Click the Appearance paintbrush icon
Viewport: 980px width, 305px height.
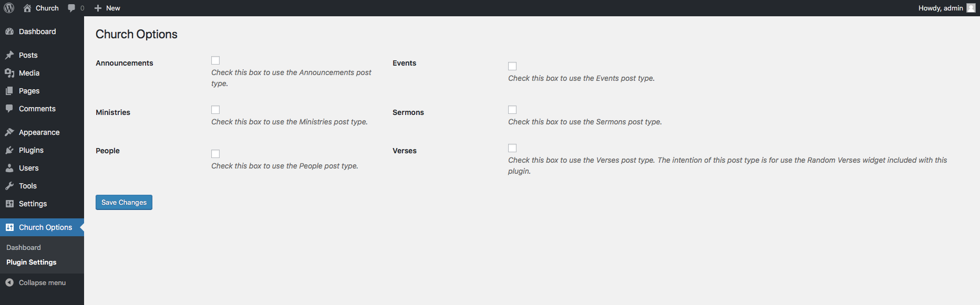click(9, 132)
